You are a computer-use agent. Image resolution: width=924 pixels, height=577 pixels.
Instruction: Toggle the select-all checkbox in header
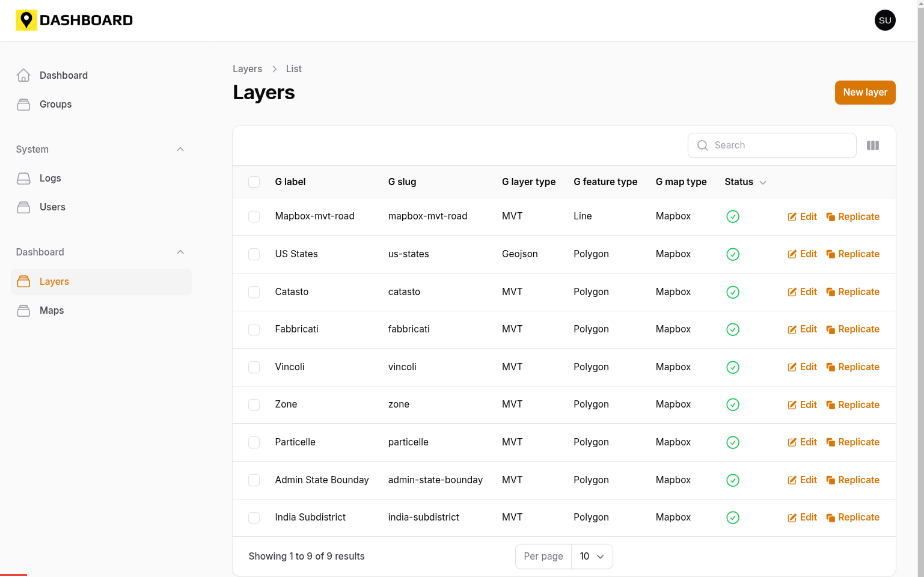point(254,182)
